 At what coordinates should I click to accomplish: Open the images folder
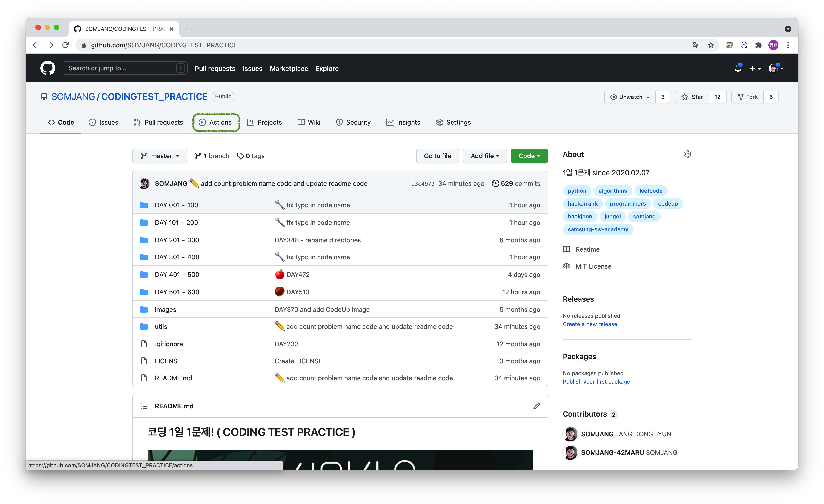[165, 309]
